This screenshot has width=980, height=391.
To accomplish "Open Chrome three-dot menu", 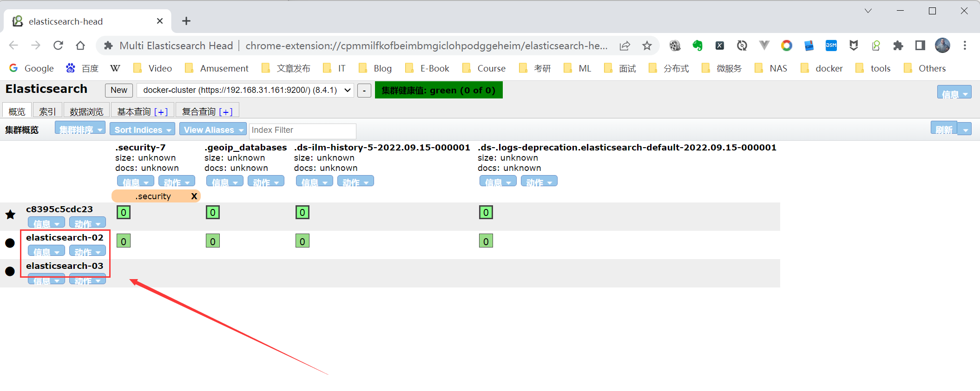I will [965, 46].
